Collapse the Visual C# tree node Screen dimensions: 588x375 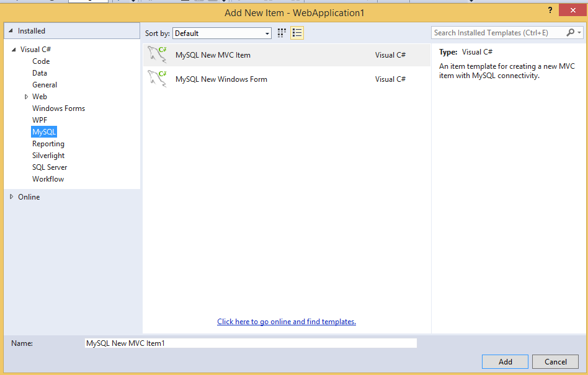tap(14, 49)
